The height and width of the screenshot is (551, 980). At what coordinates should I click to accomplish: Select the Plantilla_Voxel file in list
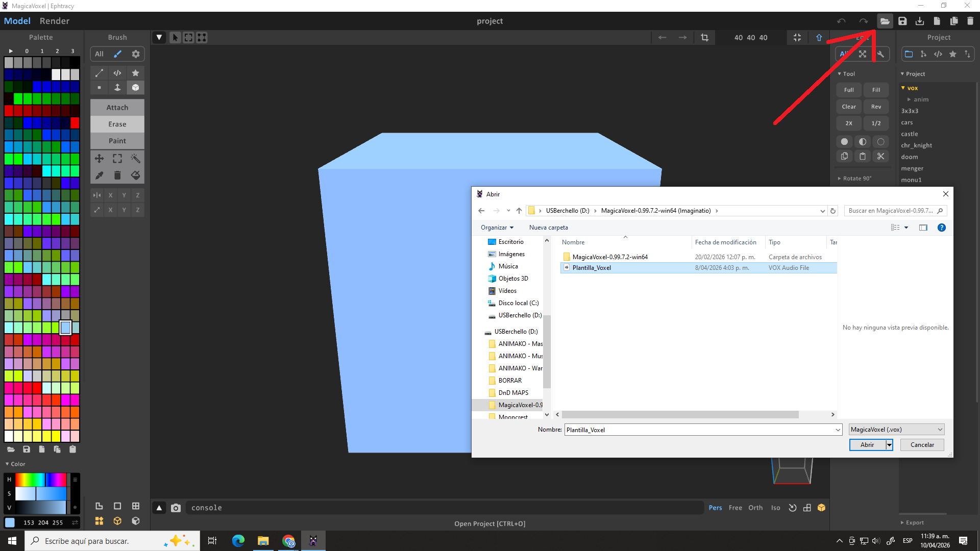pos(591,268)
